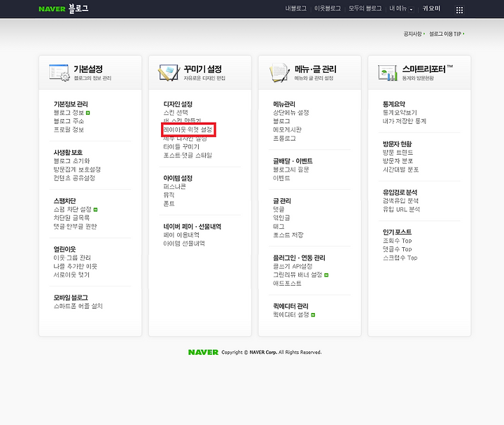Image resolution: width=504 pixels, height=425 pixels.
Task: Open the 블로그 이용 TIP link
Action: tap(445, 34)
